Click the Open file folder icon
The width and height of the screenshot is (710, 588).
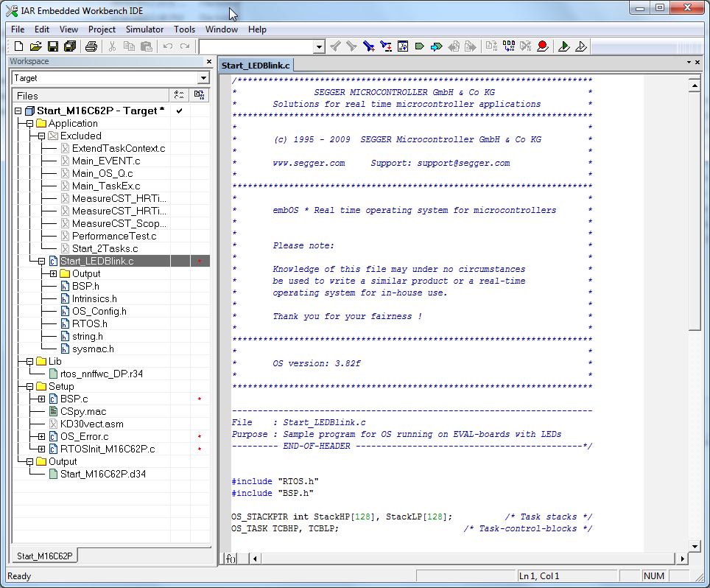coord(35,46)
